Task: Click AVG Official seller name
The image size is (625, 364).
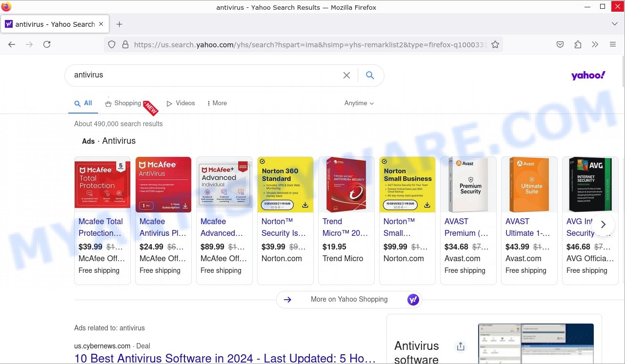Action: point(590,258)
